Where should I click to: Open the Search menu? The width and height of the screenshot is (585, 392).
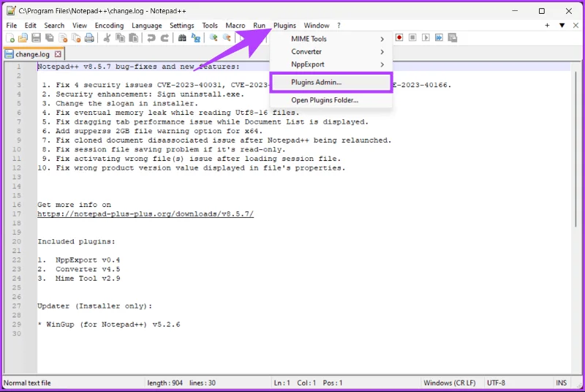point(54,26)
